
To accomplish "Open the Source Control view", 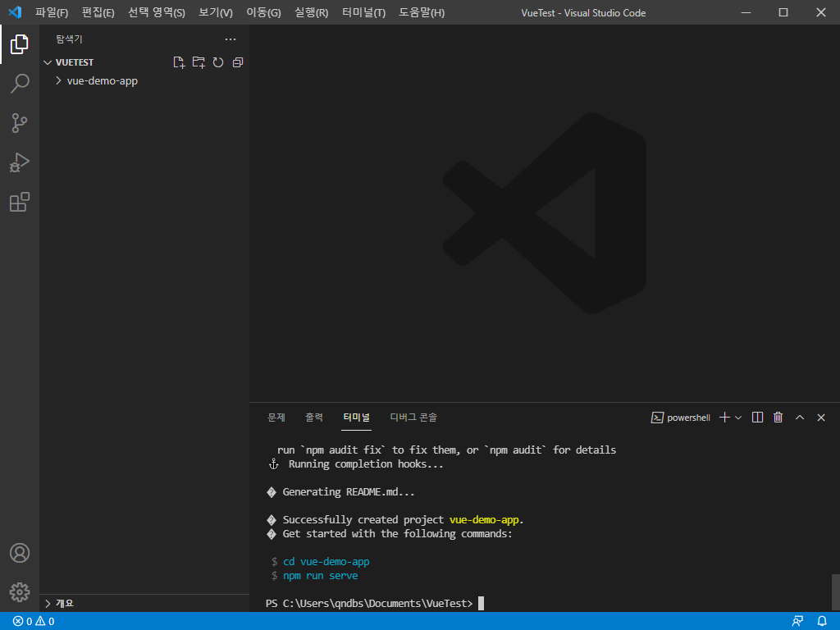I will (x=20, y=123).
